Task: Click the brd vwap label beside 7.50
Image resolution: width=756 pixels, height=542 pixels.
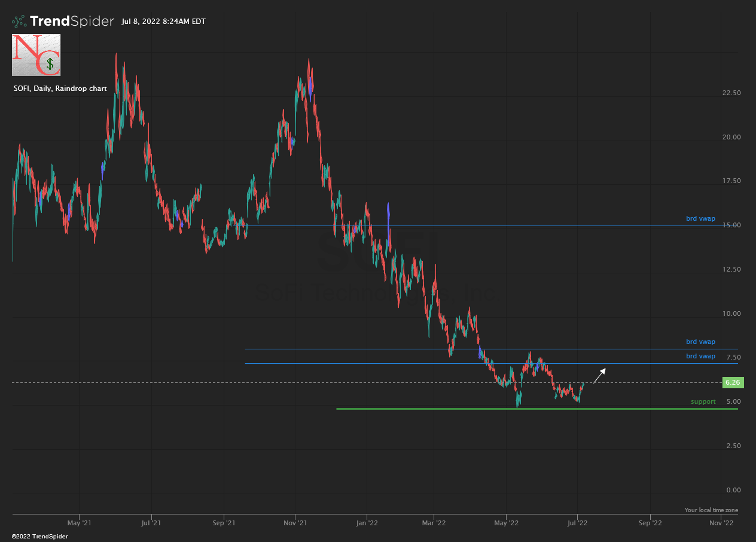Action: coord(700,356)
